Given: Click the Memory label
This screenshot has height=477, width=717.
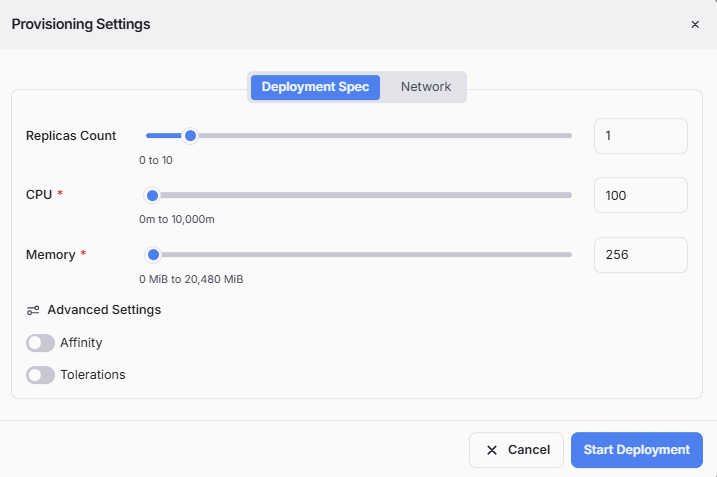Looking at the screenshot, I should pos(51,255).
